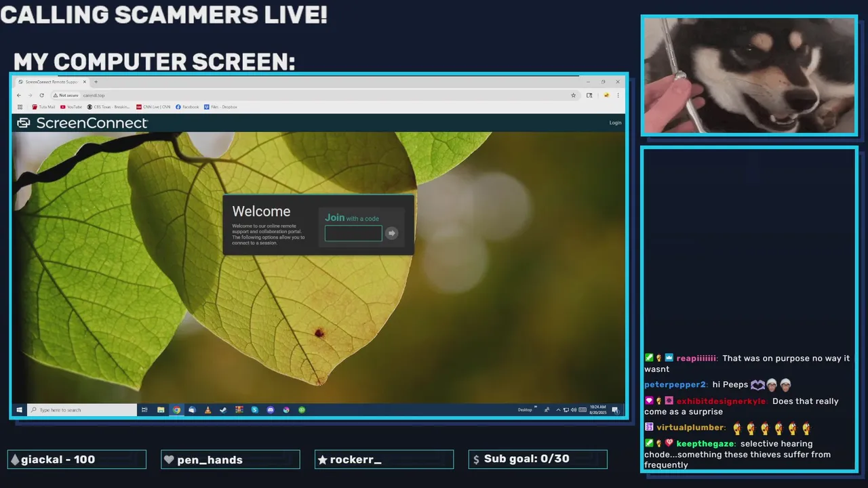The height and width of the screenshot is (488, 868).
Task: Open the CBS Texas bookmark
Action: 108,107
